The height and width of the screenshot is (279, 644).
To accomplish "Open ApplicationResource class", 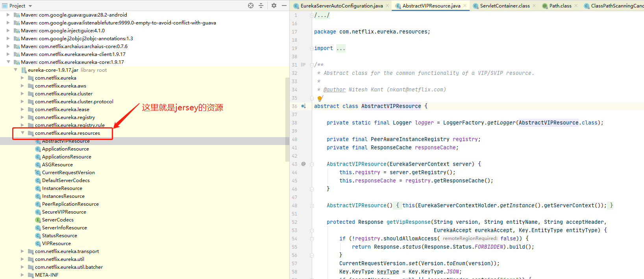I will (65, 149).
